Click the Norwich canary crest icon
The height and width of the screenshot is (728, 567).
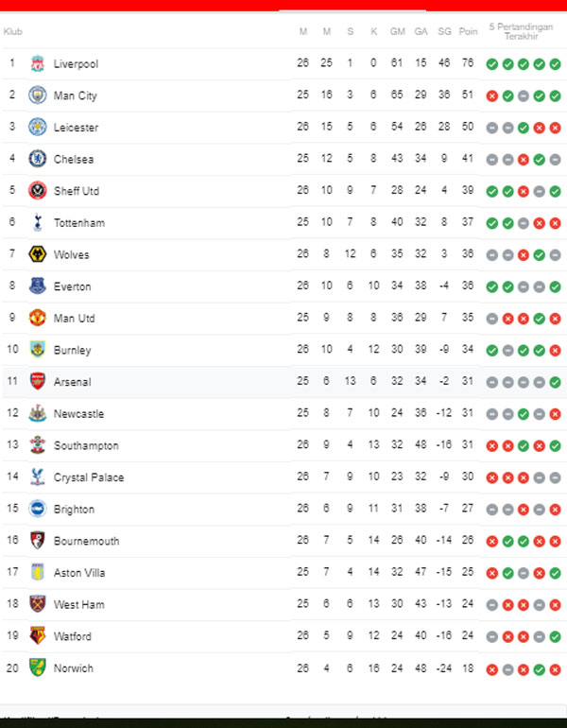(38, 667)
